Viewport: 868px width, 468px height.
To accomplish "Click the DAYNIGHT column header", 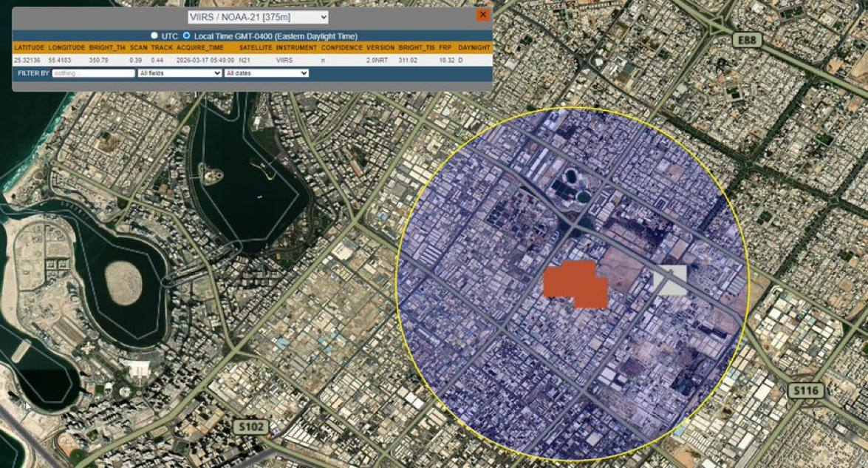I will pyautogui.click(x=474, y=48).
